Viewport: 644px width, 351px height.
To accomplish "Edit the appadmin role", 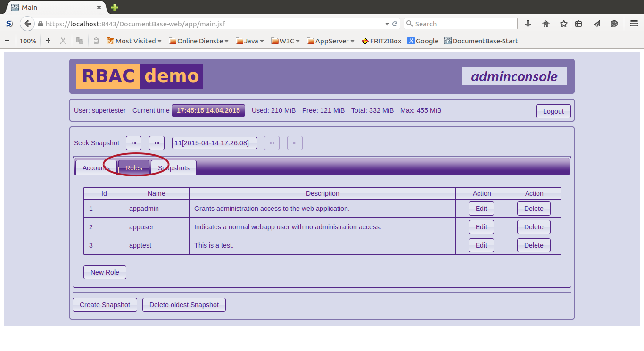I will pyautogui.click(x=481, y=209).
